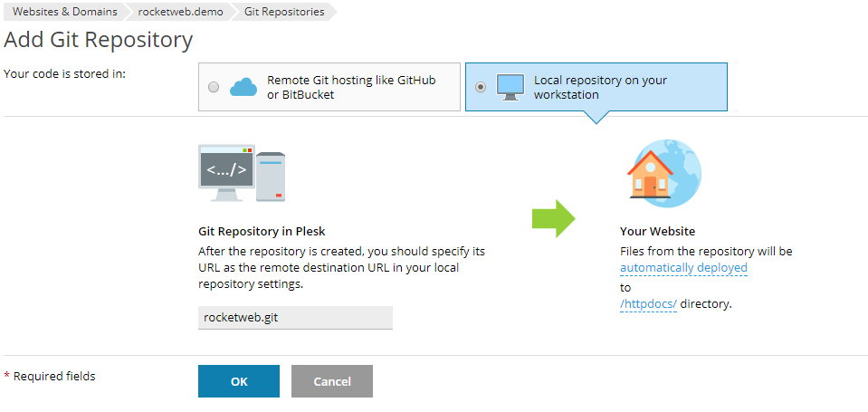Image resolution: width=868 pixels, height=412 pixels.
Task: Open the automatically deployed mode selector
Action: (x=683, y=268)
